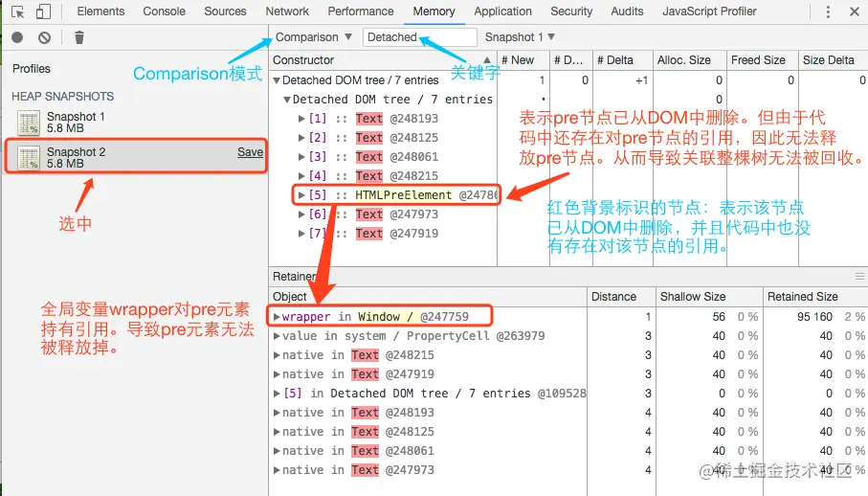This screenshot has height=496, width=868.
Task: Expand the wrapper in Window retainer
Action: pos(277,317)
